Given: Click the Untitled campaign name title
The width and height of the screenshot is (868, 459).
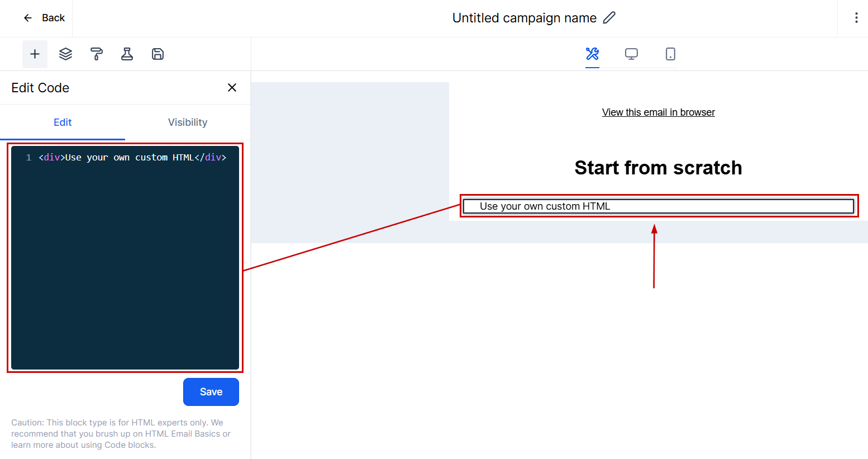Looking at the screenshot, I should tap(524, 18).
